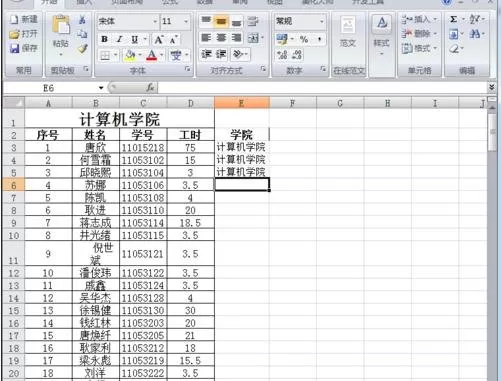This screenshot has width=501, height=381.
Task: Click the 新建 (New) workbook button
Action: click(23, 19)
